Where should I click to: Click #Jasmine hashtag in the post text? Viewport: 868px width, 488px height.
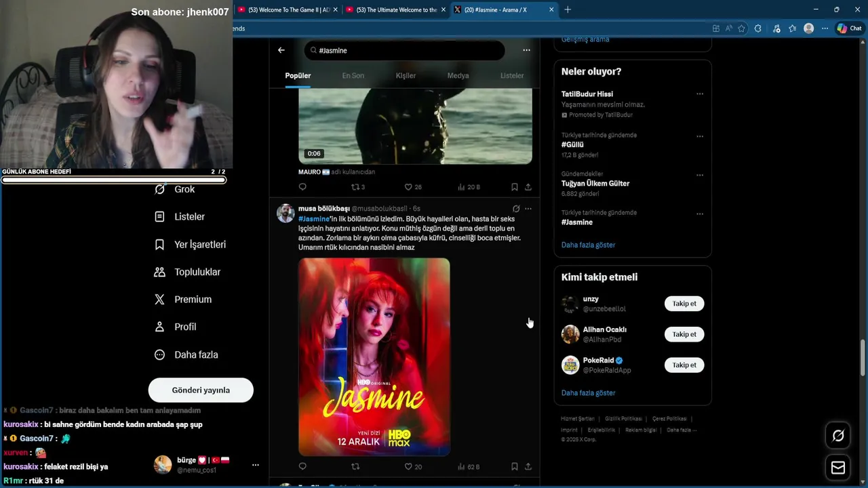point(314,219)
